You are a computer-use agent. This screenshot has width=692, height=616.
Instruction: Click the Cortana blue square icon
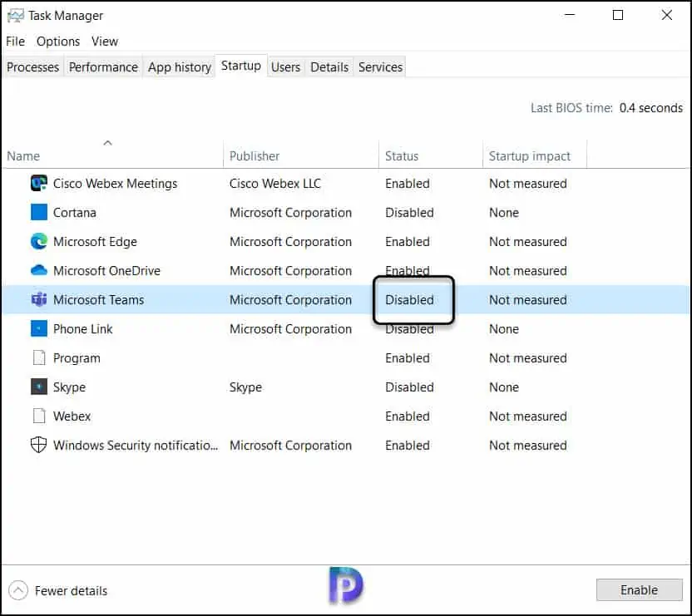39,212
